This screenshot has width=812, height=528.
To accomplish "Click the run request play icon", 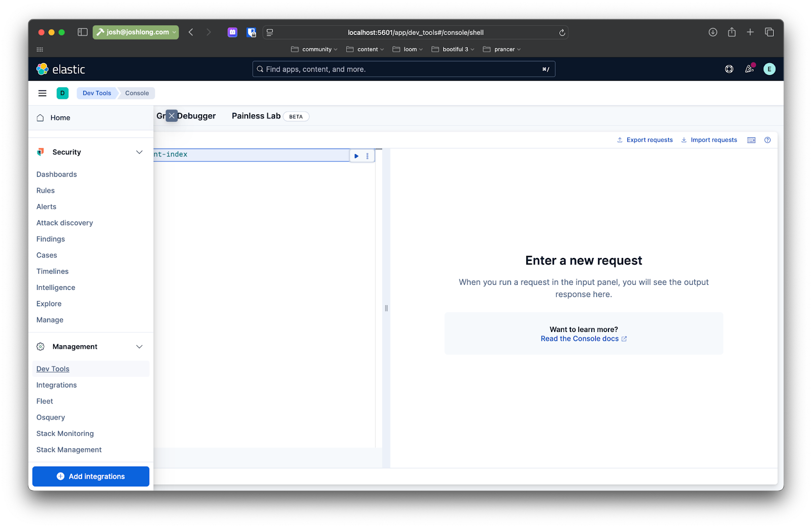I will pyautogui.click(x=356, y=156).
